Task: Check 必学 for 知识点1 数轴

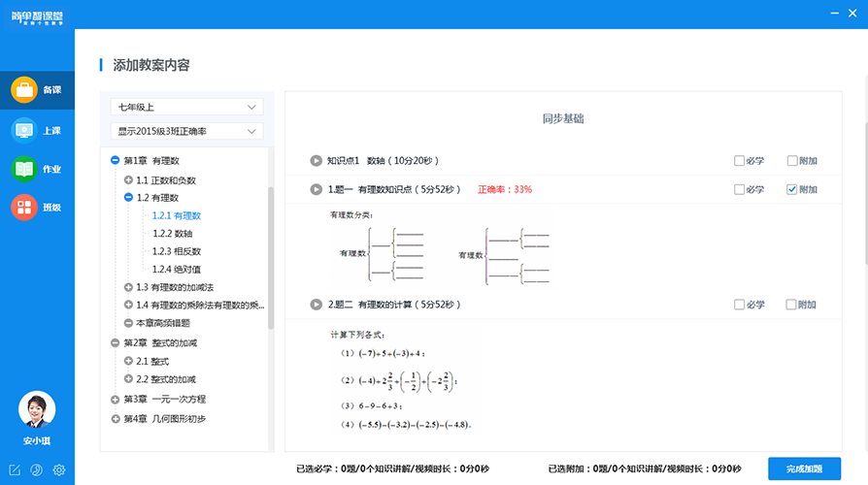Action: (739, 161)
